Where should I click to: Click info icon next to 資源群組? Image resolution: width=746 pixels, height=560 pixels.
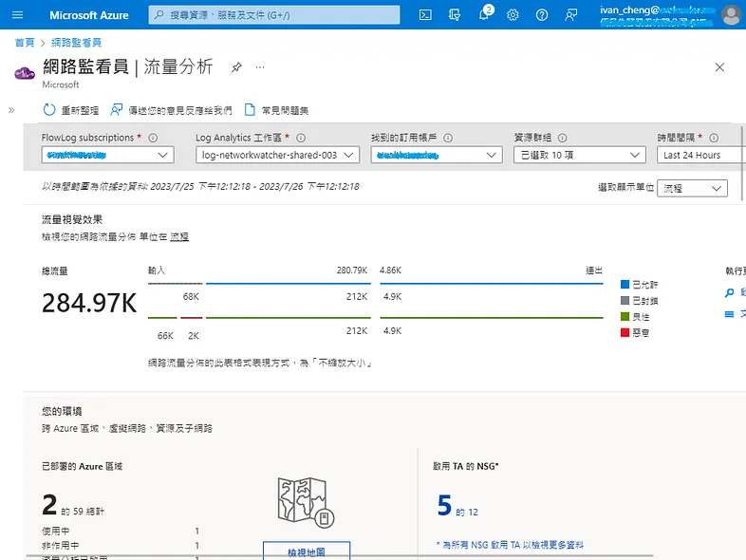(563, 138)
